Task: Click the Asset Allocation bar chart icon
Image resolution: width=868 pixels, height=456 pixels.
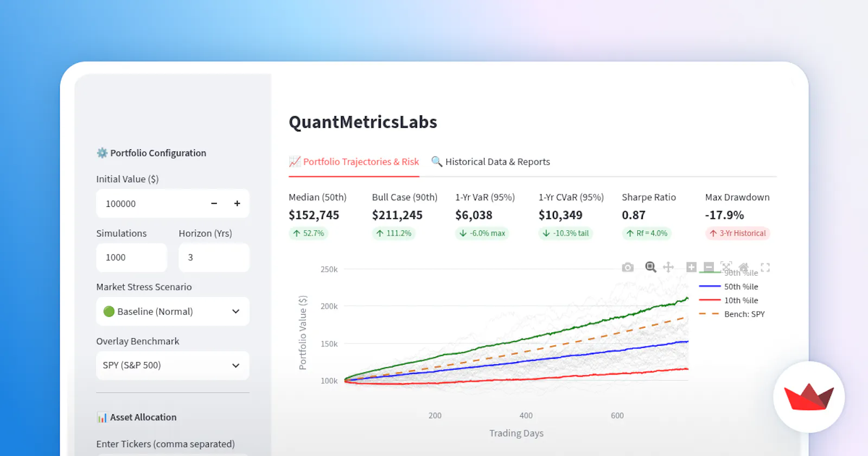Action: point(101,417)
